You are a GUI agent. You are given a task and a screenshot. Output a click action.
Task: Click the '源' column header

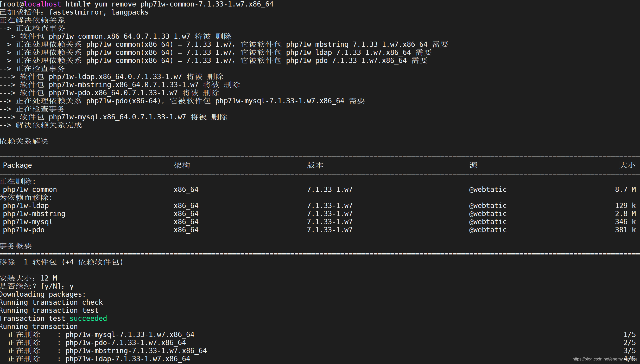473,165
